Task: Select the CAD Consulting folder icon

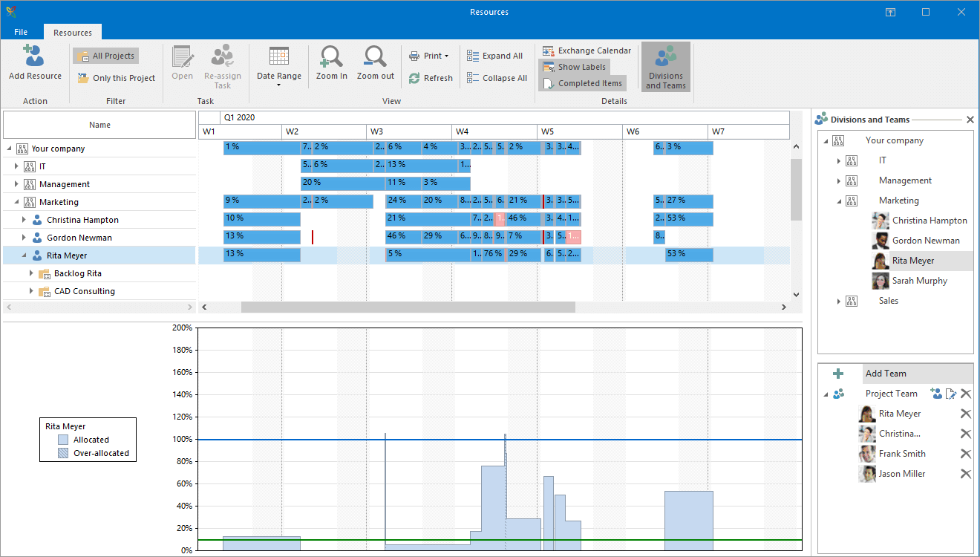Action: pos(44,291)
